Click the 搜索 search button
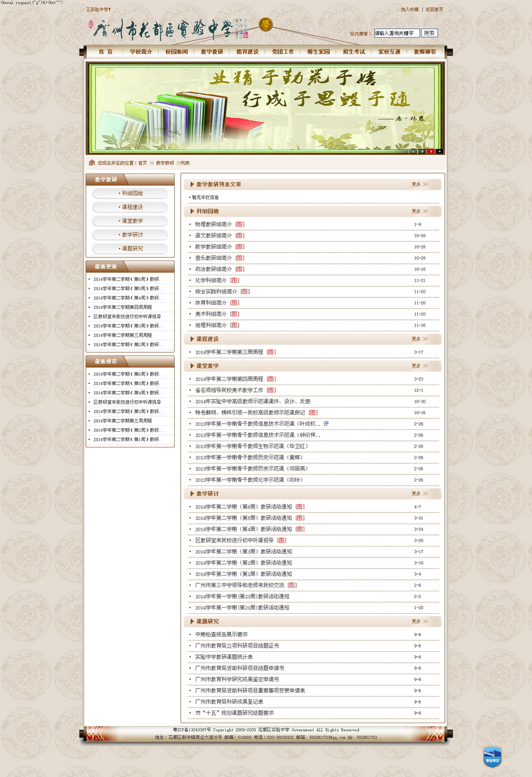Viewport: 532px width, 777px height. pyautogui.click(x=429, y=33)
